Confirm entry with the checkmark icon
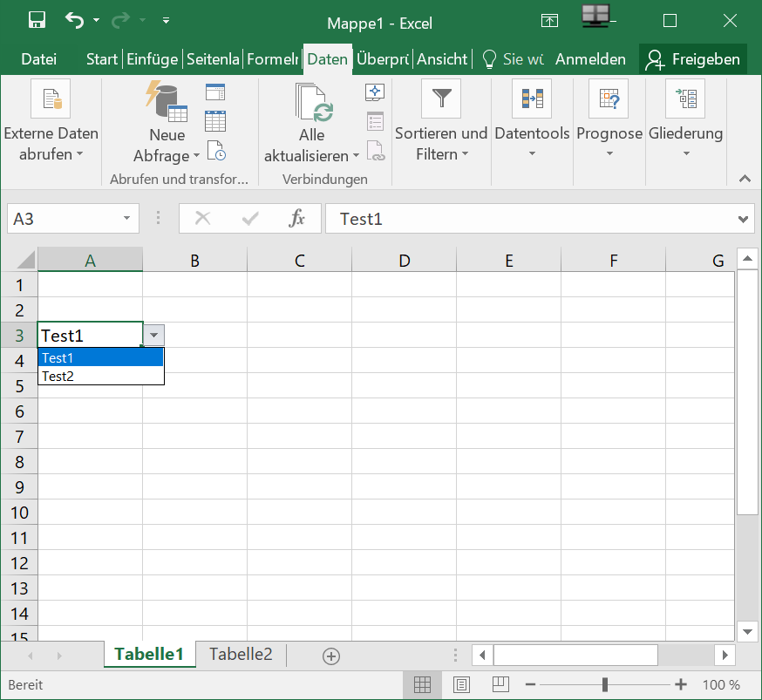The height and width of the screenshot is (700, 762). click(x=250, y=219)
